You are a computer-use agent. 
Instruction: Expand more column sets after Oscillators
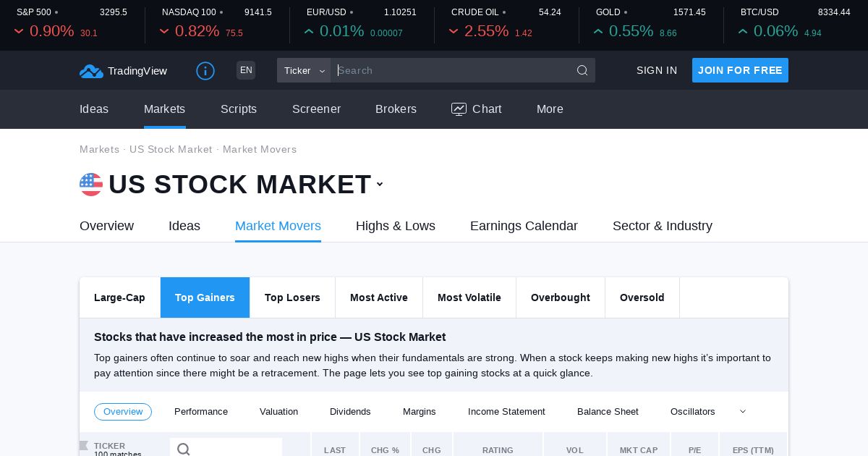pos(743,412)
